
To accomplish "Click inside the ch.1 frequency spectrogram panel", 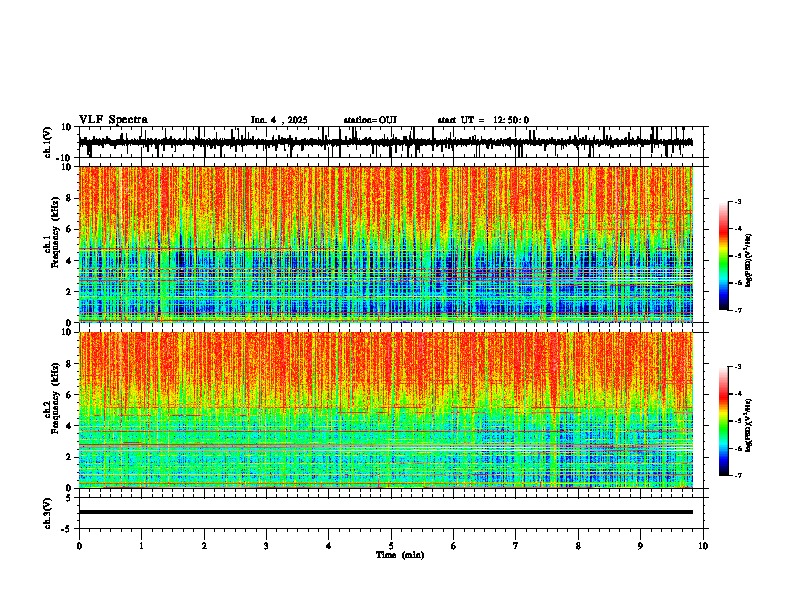I will tap(386, 244).
